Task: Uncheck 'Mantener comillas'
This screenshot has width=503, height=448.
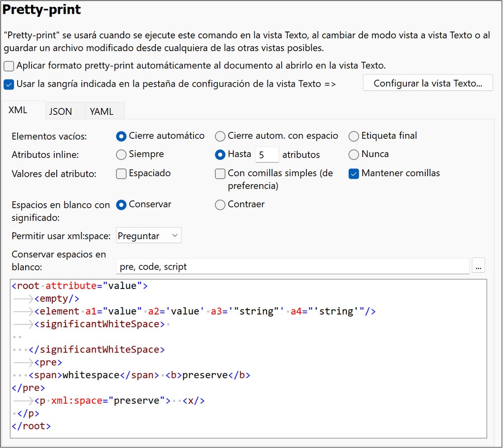Action: click(x=353, y=173)
